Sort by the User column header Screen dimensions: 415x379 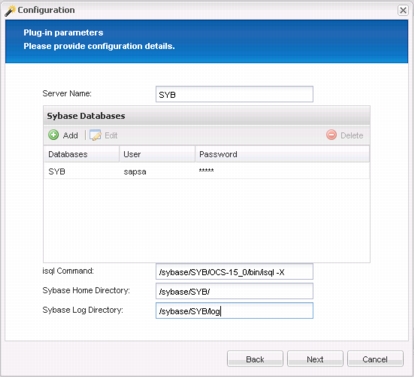coord(157,154)
